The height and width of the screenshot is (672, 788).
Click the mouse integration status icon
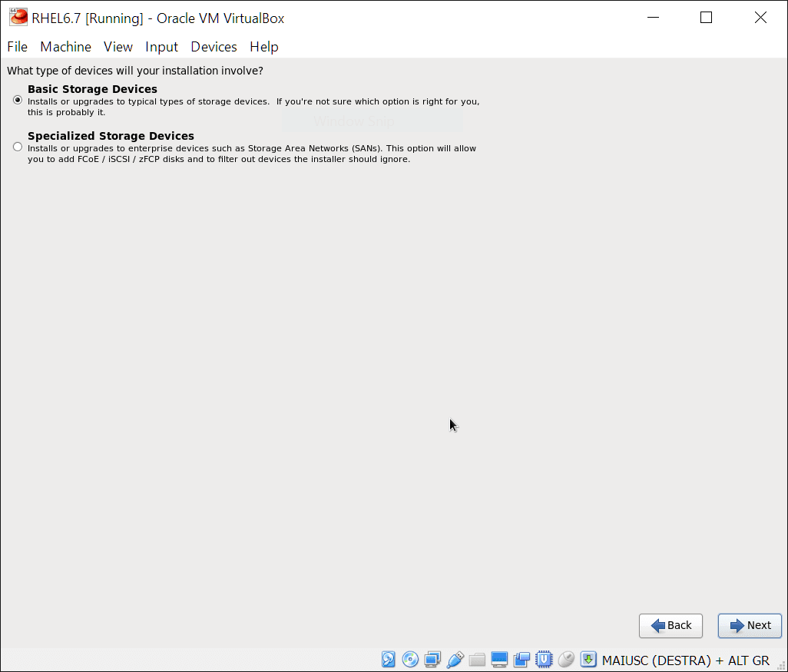pyautogui.click(x=566, y=659)
